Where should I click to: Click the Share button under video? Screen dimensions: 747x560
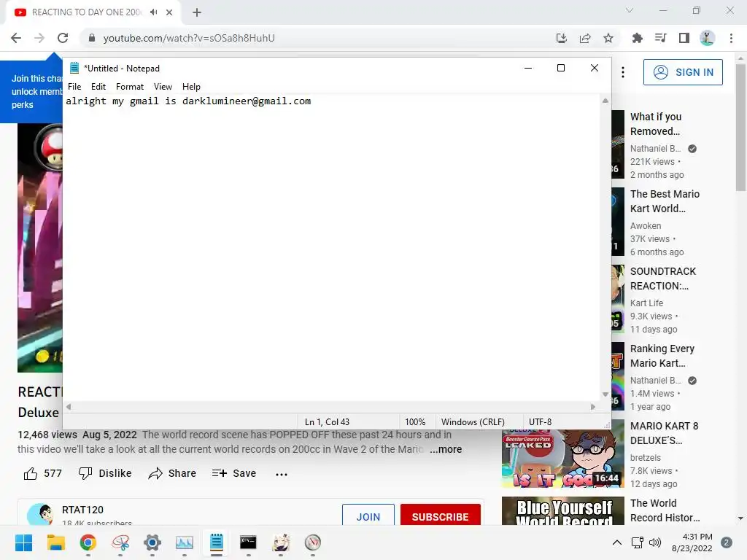172,473
